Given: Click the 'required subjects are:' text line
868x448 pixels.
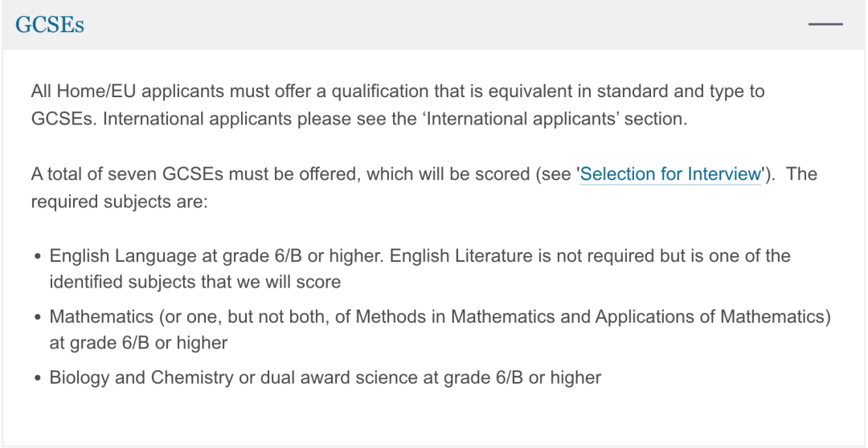Looking at the screenshot, I should tap(119, 202).
